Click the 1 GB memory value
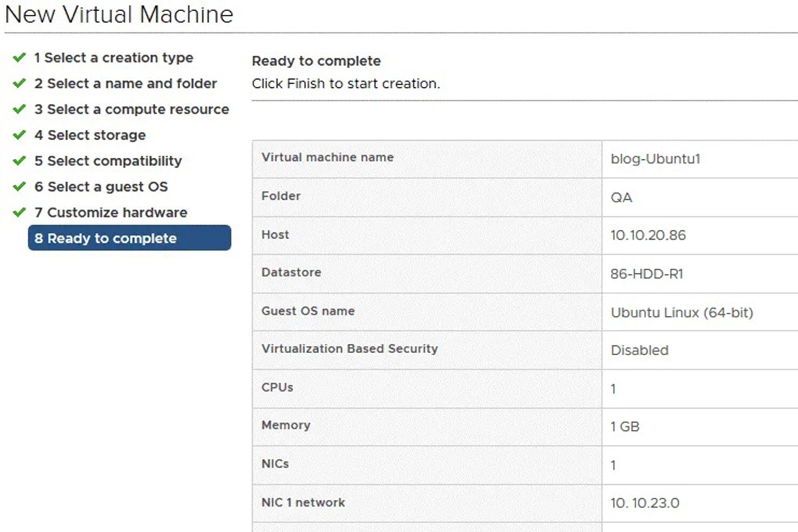This screenshot has height=532, width=798. click(x=625, y=426)
